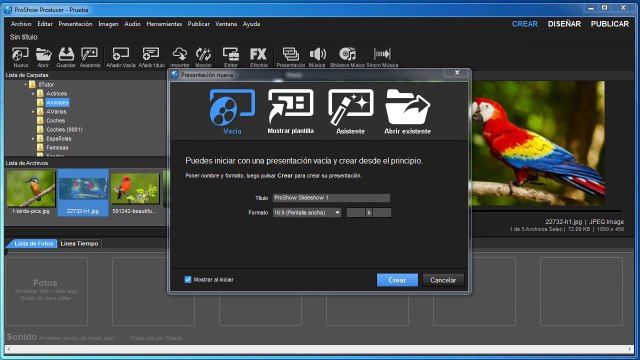Open Biblioteca Música toolbar icon
640x360 pixels.
pyautogui.click(x=347, y=57)
